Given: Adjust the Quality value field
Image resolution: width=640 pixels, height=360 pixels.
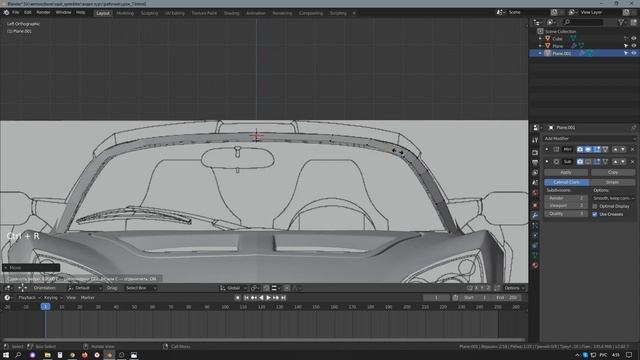Looking at the screenshot, I should [x=566, y=214].
